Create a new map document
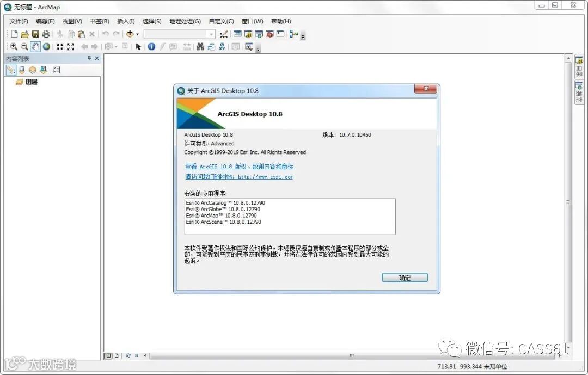This screenshot has height=375, width=588. (14, 34)
